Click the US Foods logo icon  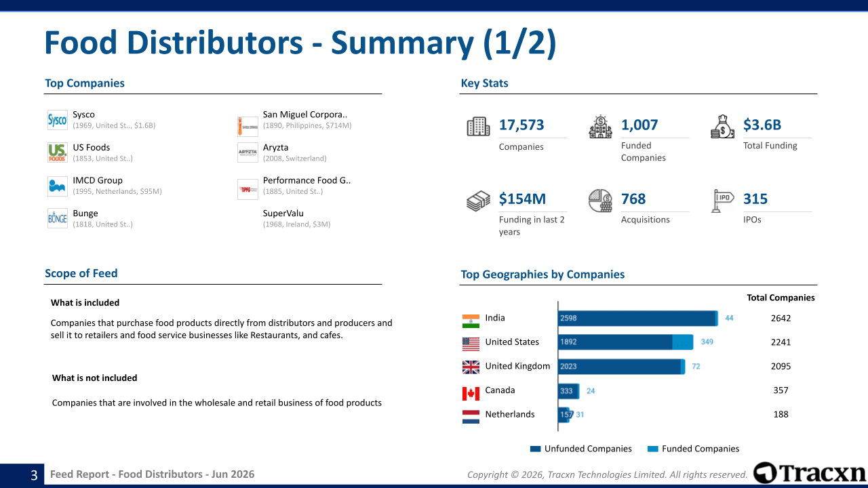click(58, 152)
